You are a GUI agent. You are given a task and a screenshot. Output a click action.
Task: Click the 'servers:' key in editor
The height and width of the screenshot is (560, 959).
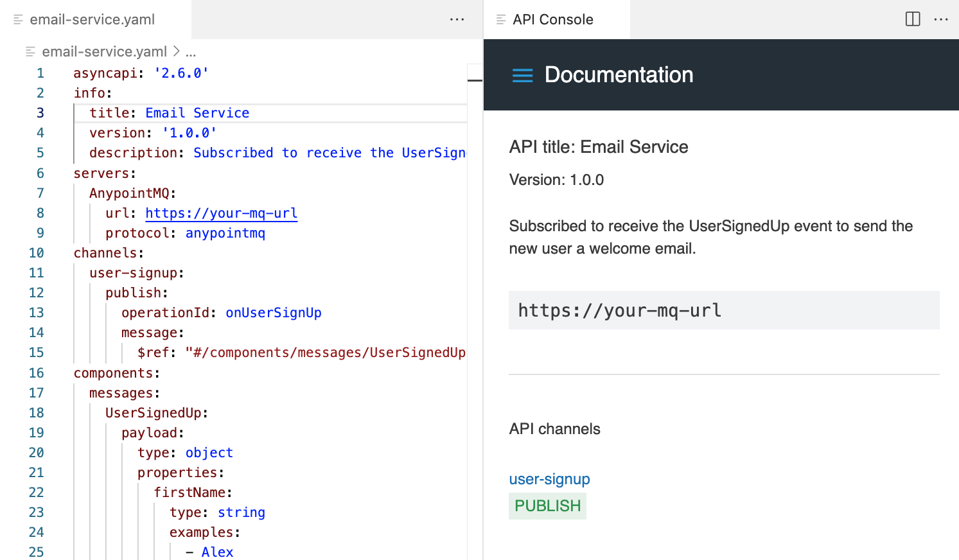[105, 173]
